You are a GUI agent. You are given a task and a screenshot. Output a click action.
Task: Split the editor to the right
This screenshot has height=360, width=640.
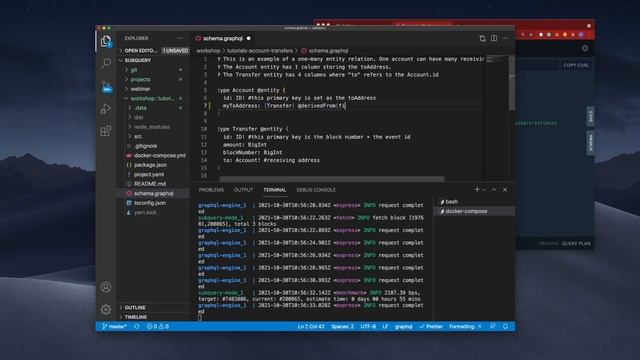pyautogui.click(x=494, y=38)
